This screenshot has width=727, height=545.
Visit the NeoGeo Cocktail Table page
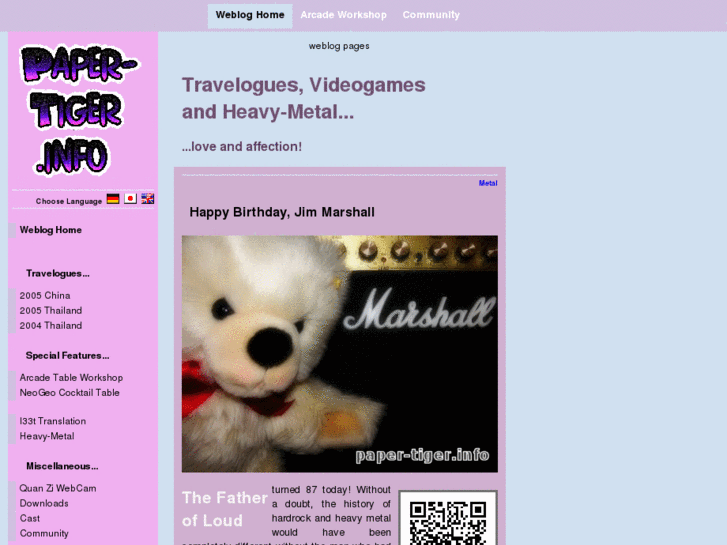tap(70, 392)
